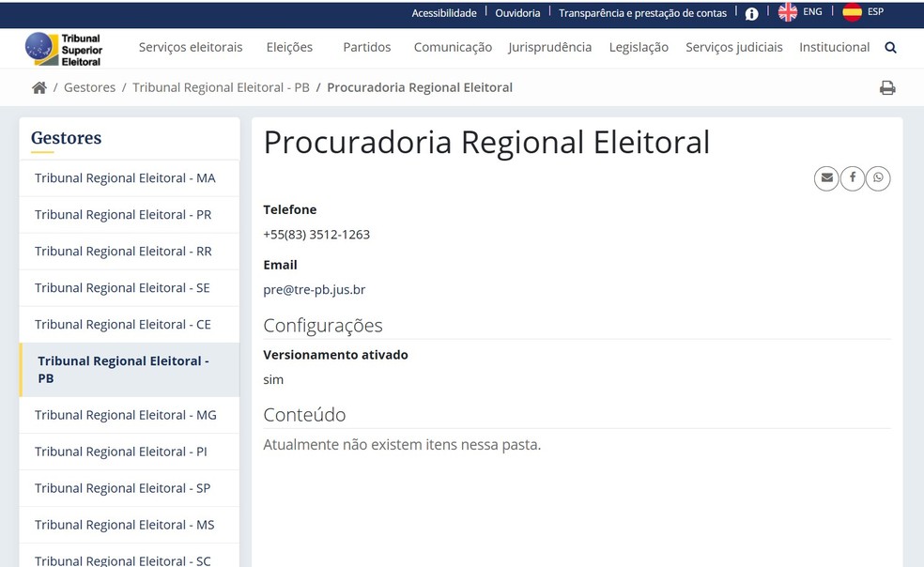
Task: Click the Procuradoria Regional Eleitoral page title
Action: pyautogui.click(x=486, y=142)
